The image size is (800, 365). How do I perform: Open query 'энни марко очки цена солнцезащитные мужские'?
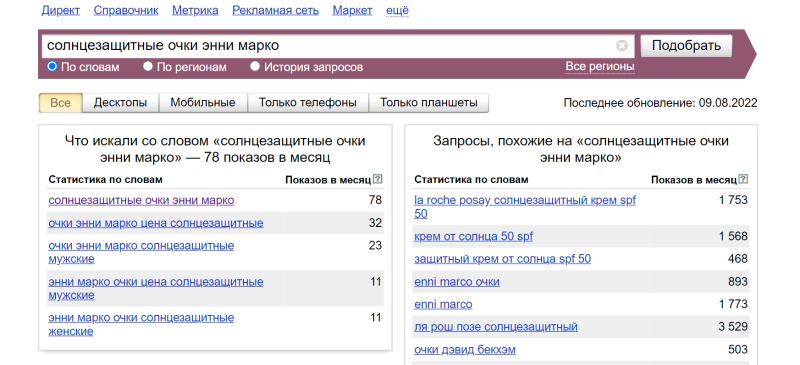tap(156, 288)
